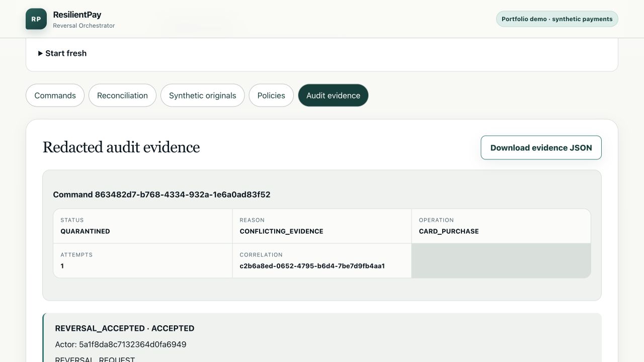
Task: Click the CONFLICTING_EVIDENCE reason value
Action: point(281,231)
